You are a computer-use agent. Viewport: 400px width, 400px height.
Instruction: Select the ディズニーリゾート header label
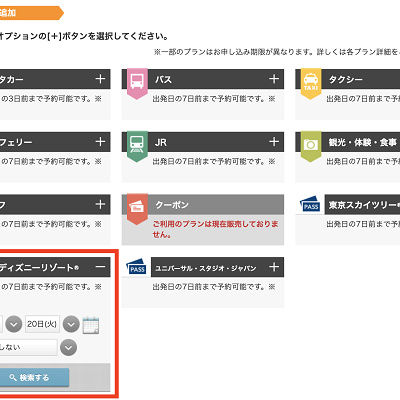click(x=39, y=268)
